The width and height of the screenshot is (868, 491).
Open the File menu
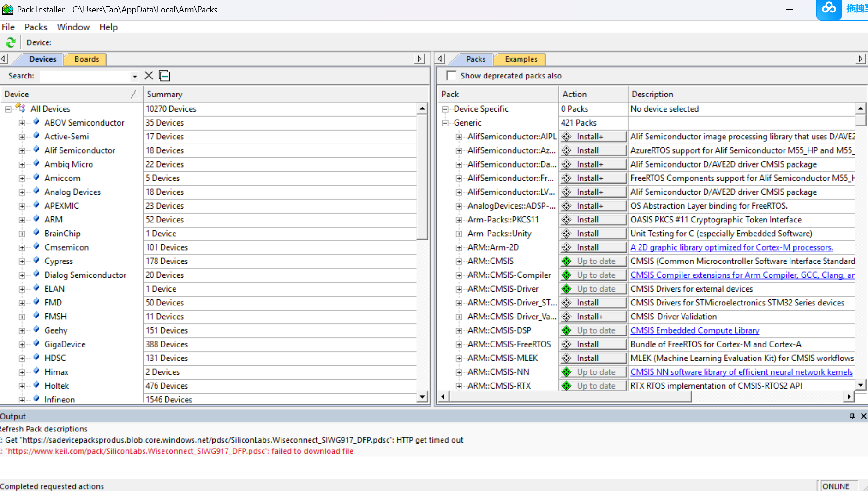pos(8,27)
